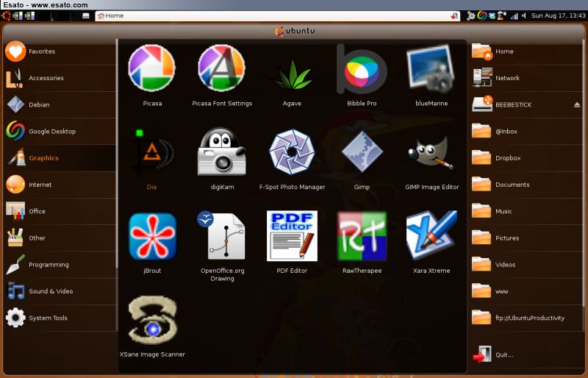
Task: Click the Quit... button
Action: point(526,354)
